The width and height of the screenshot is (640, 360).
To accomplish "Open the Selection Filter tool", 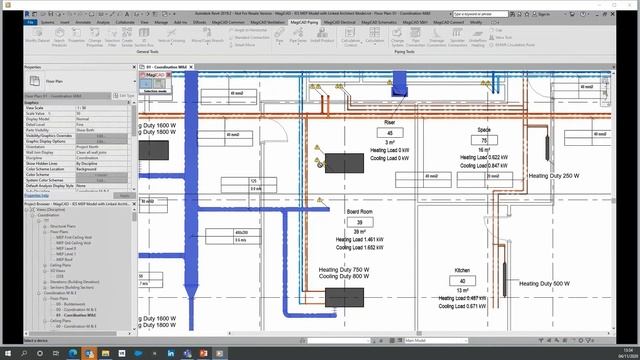I will tap(112, 37).
